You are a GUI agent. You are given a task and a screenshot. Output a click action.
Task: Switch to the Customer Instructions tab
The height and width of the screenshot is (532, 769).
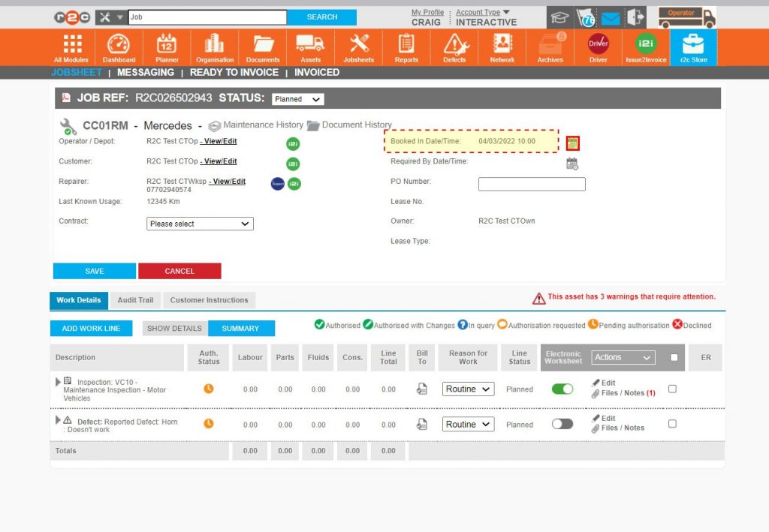pyautogui.click(x=209, y=300)
